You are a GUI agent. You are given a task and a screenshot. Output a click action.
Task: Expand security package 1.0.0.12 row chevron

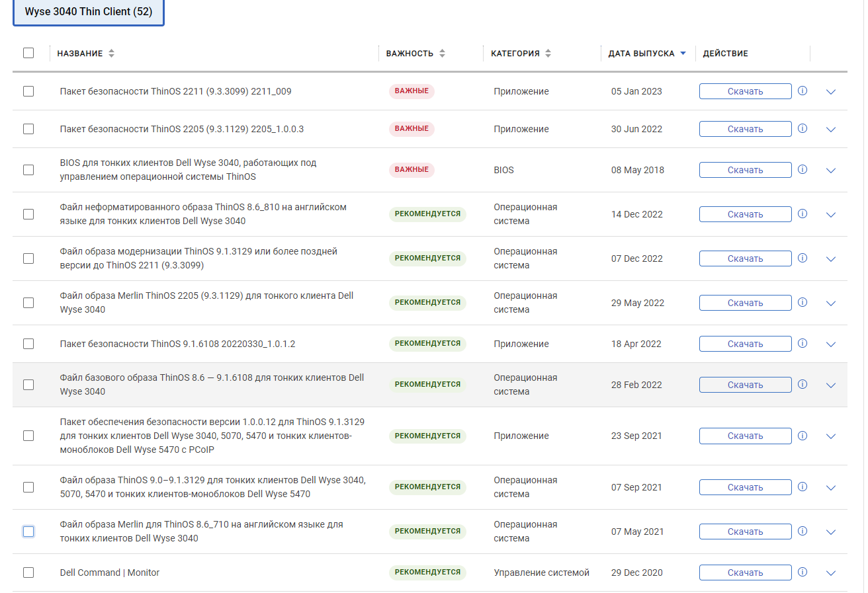pyautogui.click(x=832, y=436)
